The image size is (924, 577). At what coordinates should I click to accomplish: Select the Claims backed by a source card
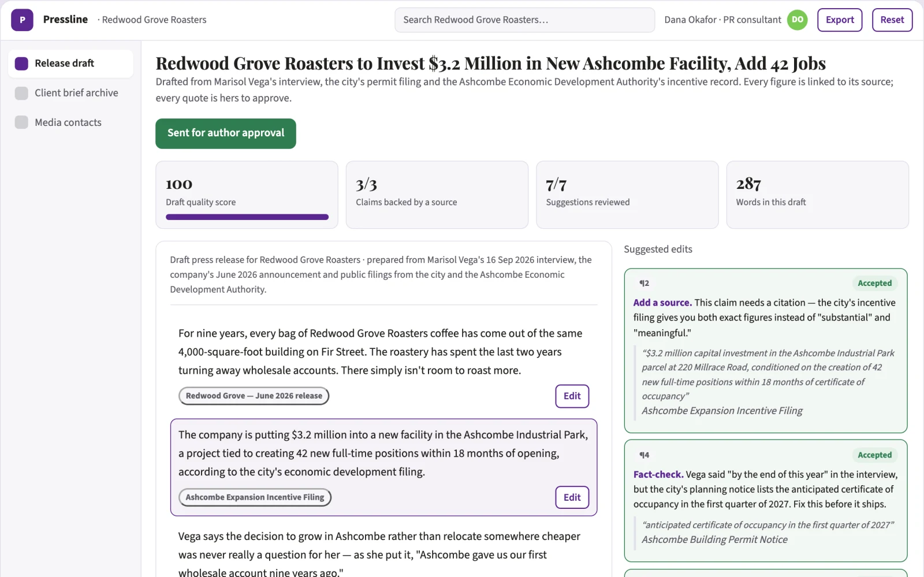(x=437, y=195)
